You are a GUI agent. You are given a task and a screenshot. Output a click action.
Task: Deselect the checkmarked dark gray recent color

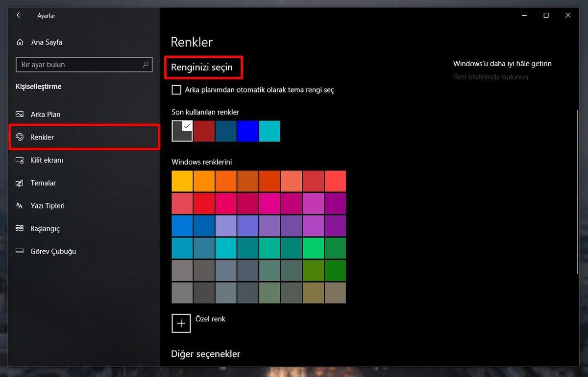click(182, 131)
